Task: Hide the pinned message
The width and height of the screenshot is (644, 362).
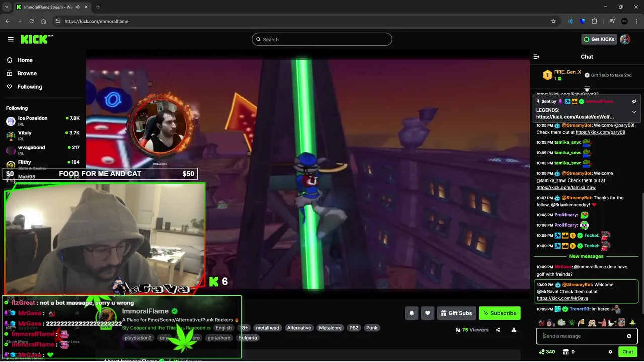Action: coord(634,101)
